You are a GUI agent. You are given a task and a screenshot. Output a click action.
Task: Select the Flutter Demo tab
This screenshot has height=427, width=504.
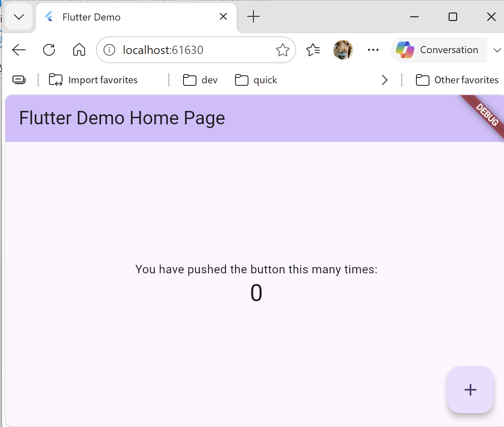point(136,17)
